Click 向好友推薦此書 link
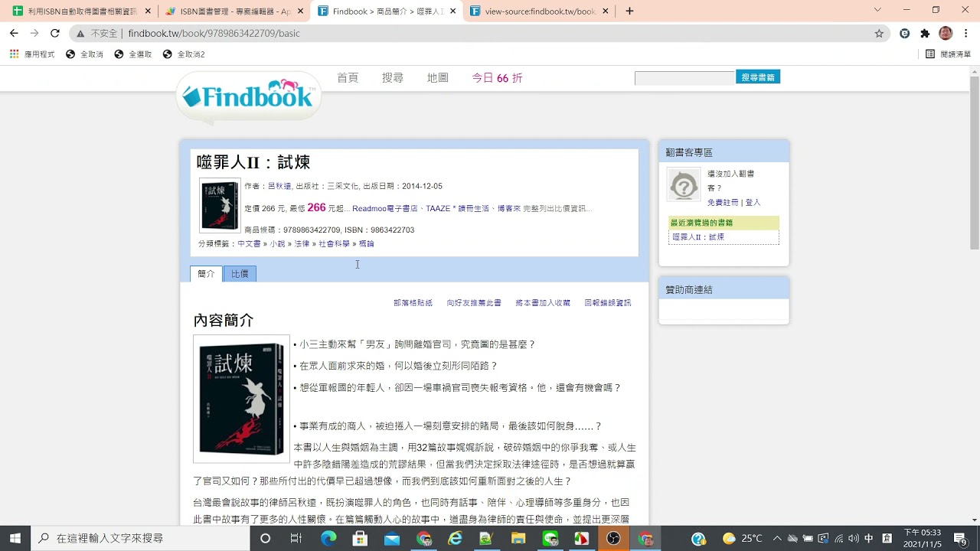The height and width of the screenshot is (551, 980). 474,303
